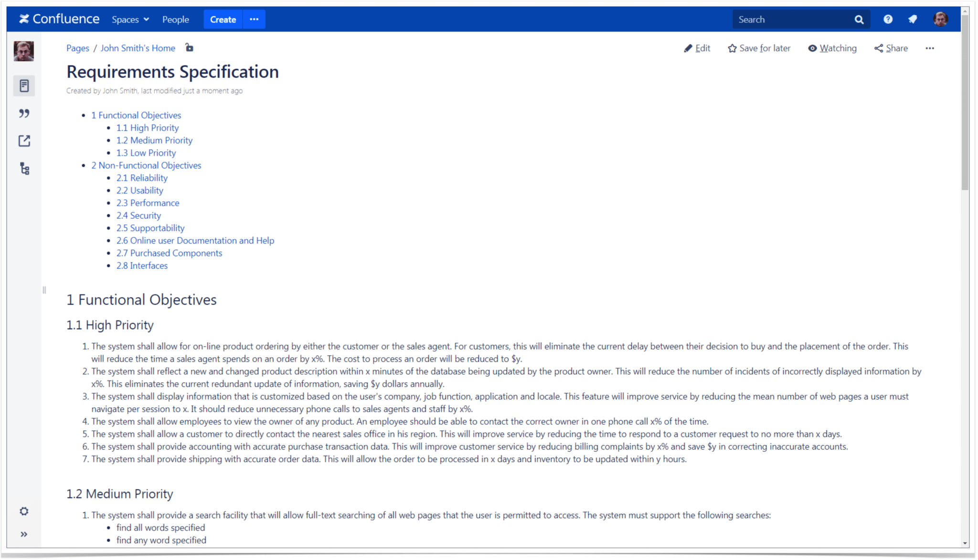Click the Save for later star icon
The width and height of the screenshot is (978, 560).
pos(732,48)
